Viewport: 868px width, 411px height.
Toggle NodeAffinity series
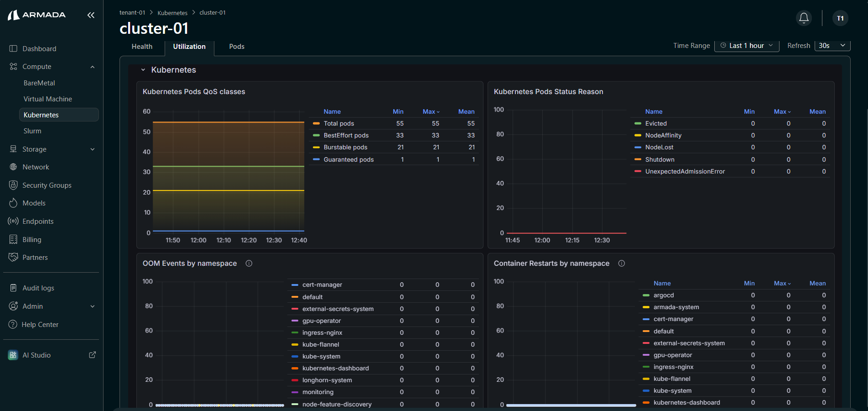click(663, 136)
